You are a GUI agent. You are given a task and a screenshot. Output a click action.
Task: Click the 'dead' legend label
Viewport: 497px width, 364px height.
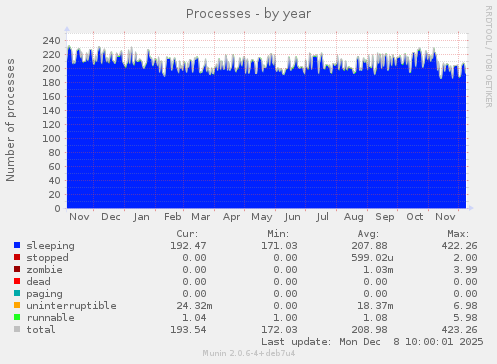pyautogui.click(x=38, y=282)
